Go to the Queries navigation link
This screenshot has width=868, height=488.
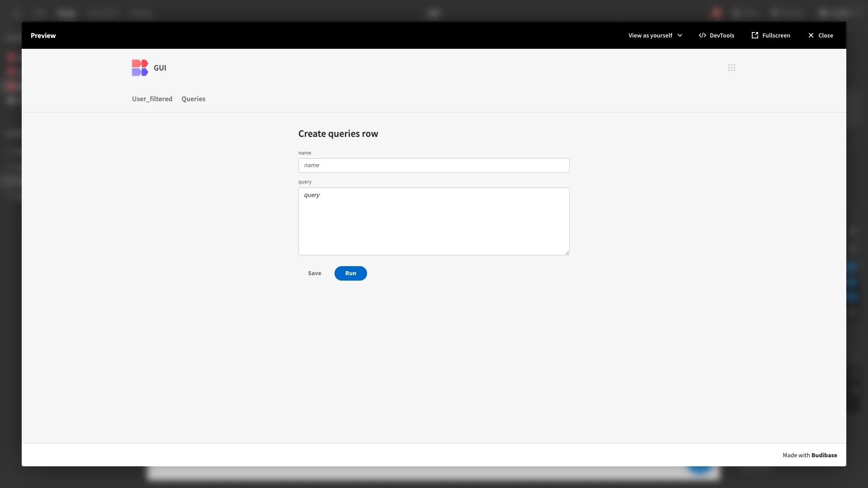(193, 99)
